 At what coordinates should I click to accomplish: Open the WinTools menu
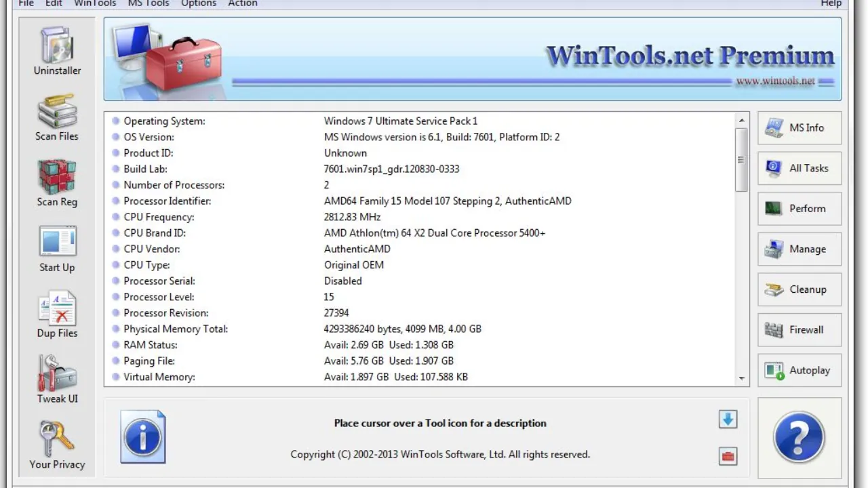pos(95,3)
